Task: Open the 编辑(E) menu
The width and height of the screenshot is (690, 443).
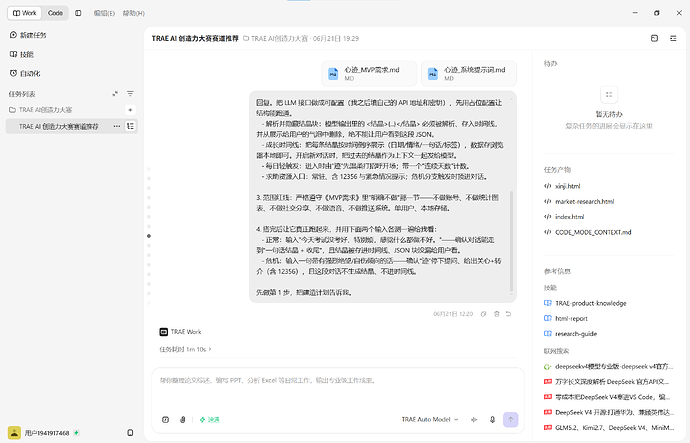Action: point(104,13)
